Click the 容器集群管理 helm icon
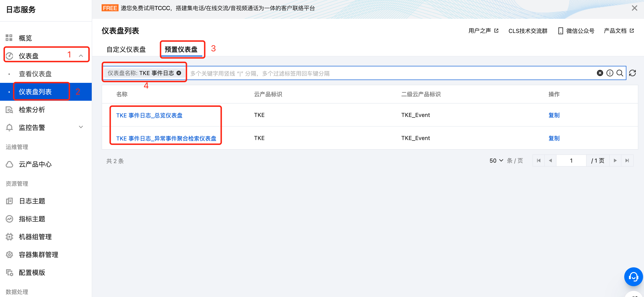The width and height of the screenshot is (644, 297). tap(9, 254)
